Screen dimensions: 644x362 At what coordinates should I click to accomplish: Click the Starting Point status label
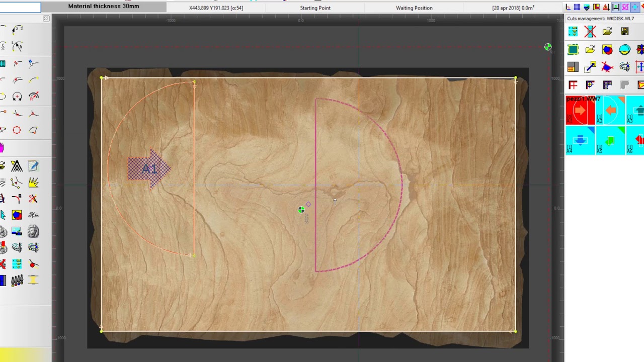pos(315,8)
